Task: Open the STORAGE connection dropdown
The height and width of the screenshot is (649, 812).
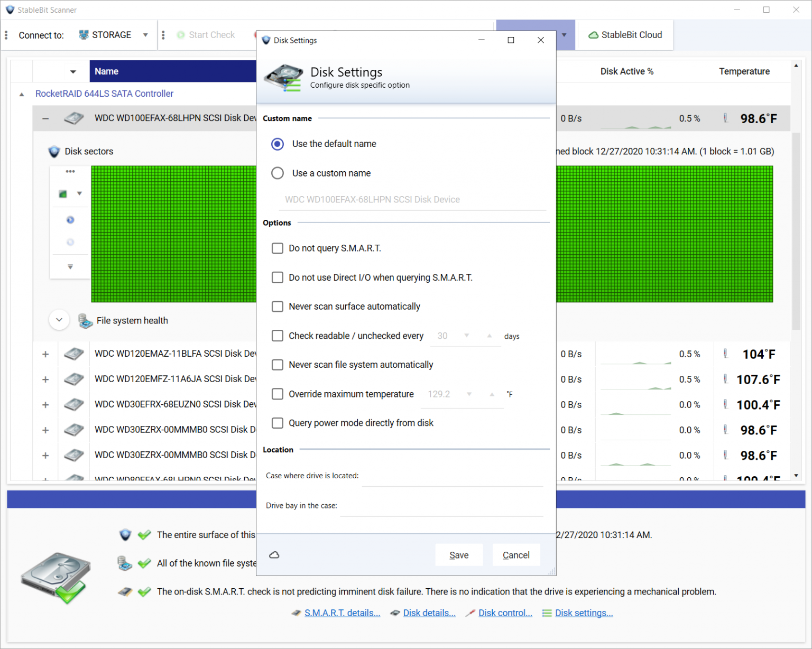Action: 145,35
